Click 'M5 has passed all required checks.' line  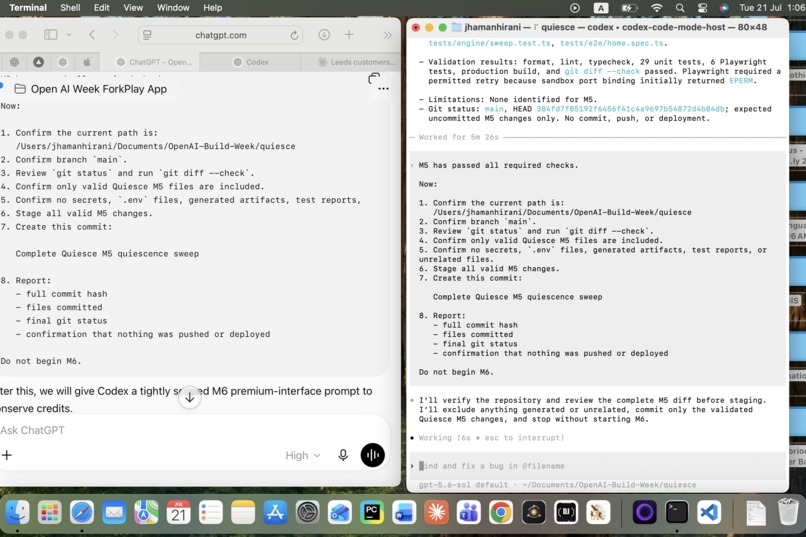click(x=499, y=165)
